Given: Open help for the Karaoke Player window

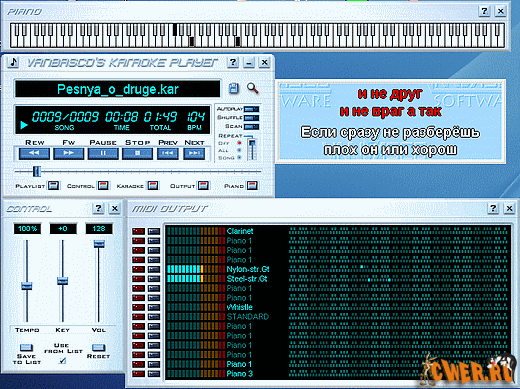Looking at the screenshot, I should coord(233,62).
